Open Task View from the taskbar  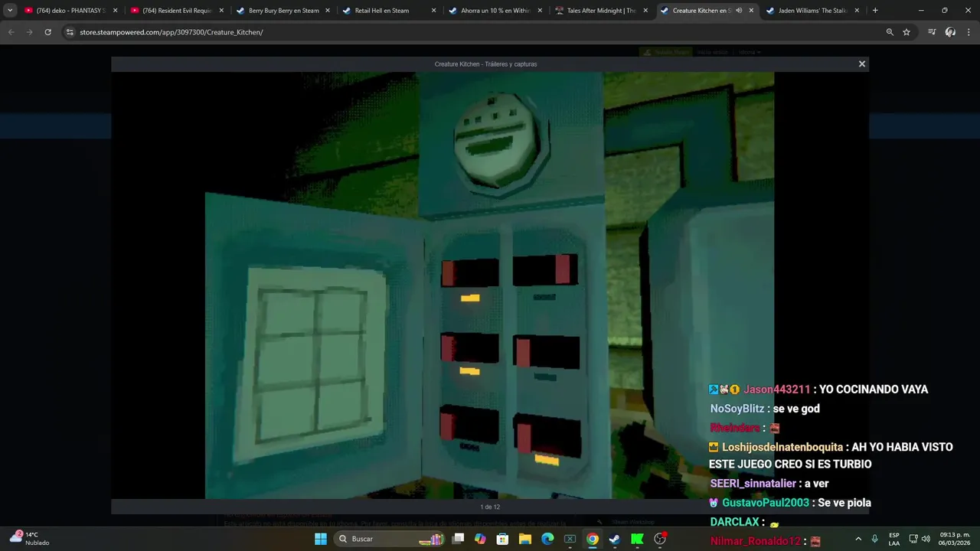click(458, 539)
